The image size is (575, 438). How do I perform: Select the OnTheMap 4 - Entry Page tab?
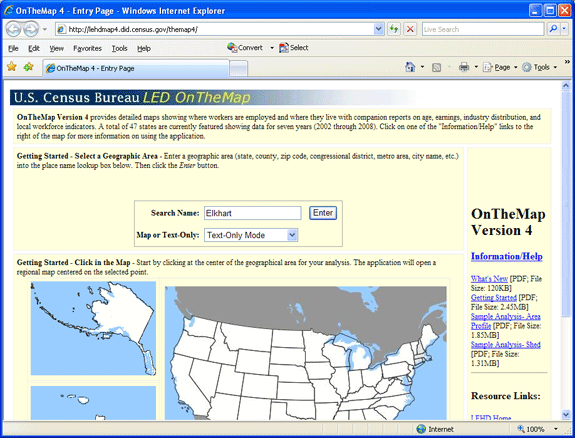click(136, 68)
